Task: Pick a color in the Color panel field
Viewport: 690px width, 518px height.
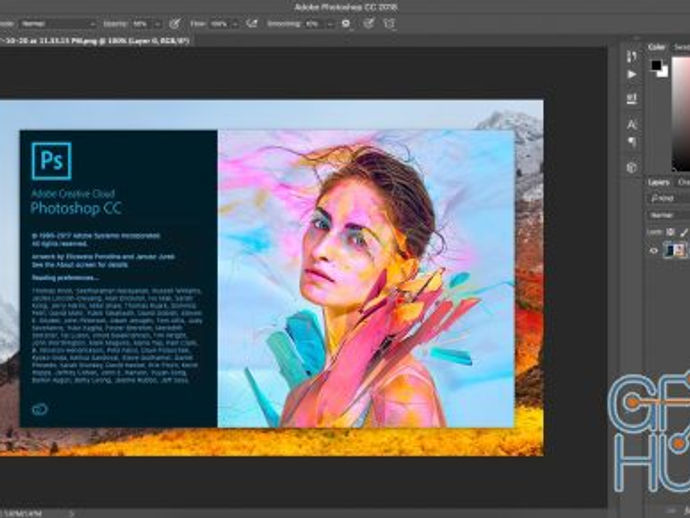Action: 681,113
